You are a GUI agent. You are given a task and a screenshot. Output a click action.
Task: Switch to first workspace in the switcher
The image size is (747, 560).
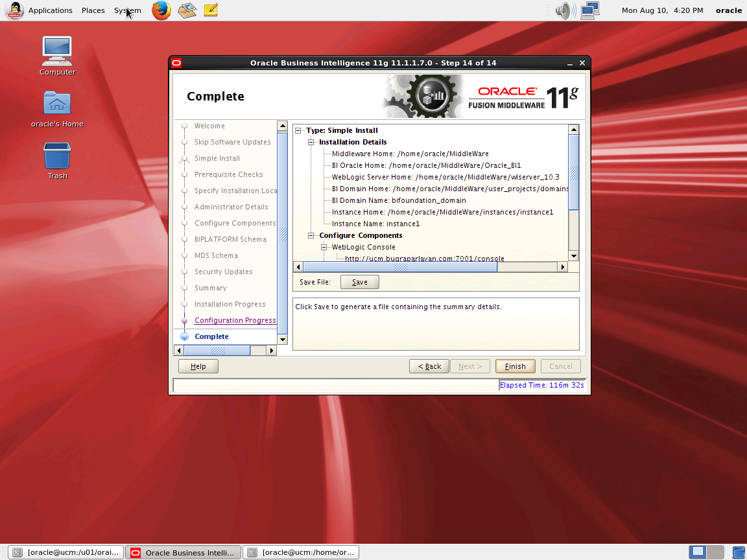tap(698, 552)
